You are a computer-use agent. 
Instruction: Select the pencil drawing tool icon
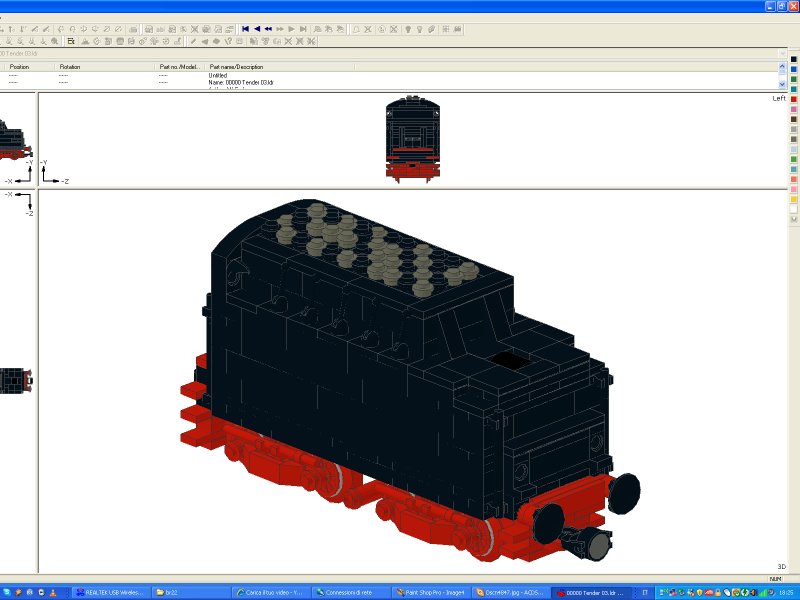click(x=193, y=43)
